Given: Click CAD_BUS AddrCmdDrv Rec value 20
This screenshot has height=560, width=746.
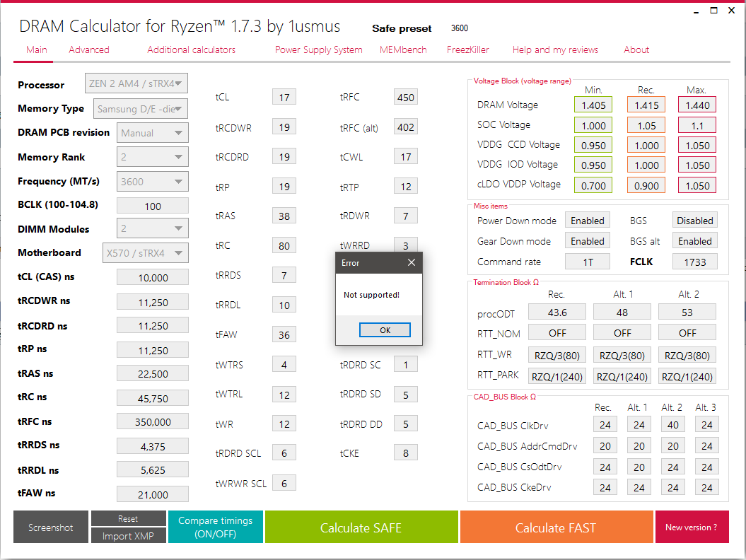Looking at the screenshot, I should pos(605,446).
